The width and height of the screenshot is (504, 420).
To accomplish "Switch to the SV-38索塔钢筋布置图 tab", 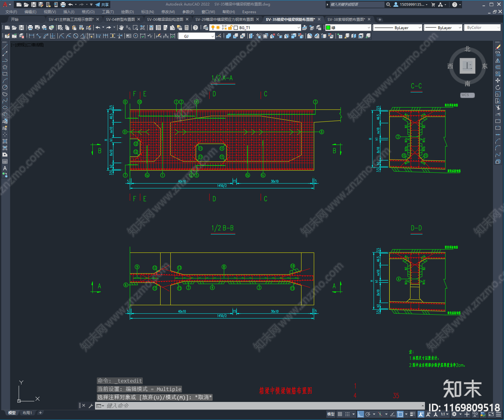I will (346, 20).
